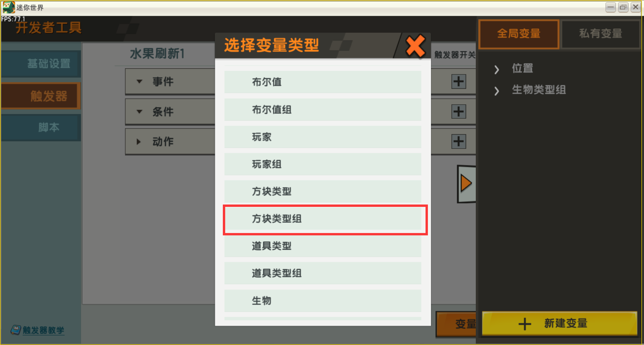Open the 基础设置 sidebar tab

[41, 64]
